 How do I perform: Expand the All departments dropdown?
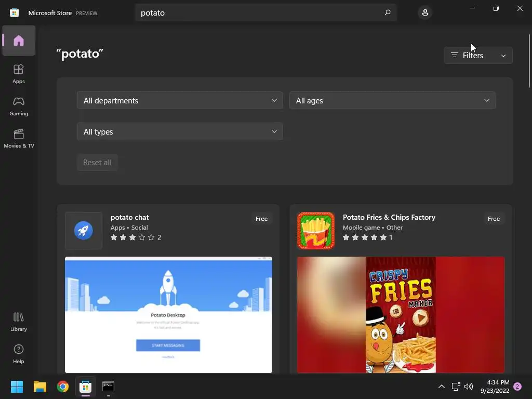[180, 100]
